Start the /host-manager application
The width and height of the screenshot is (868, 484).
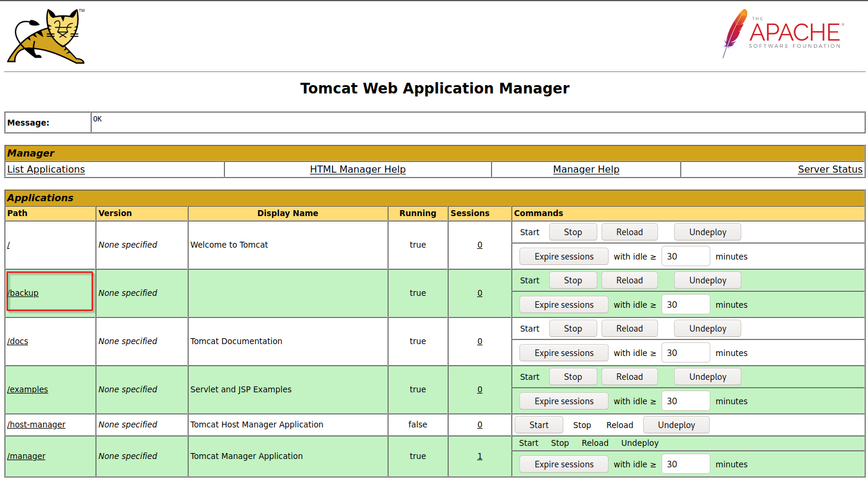[538, 425]
